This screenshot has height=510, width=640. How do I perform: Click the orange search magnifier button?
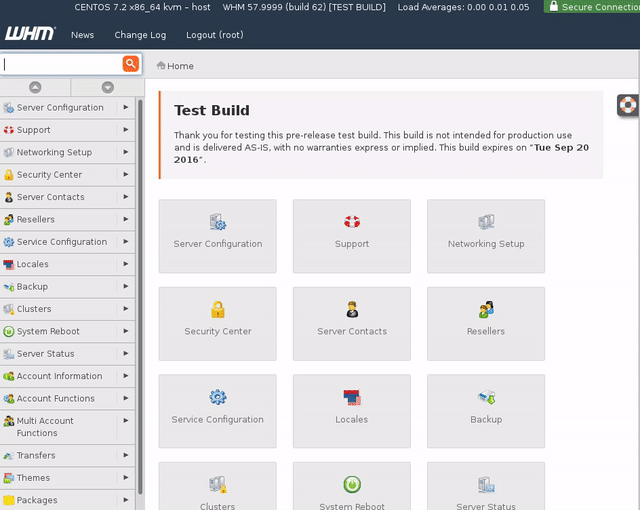131,64
